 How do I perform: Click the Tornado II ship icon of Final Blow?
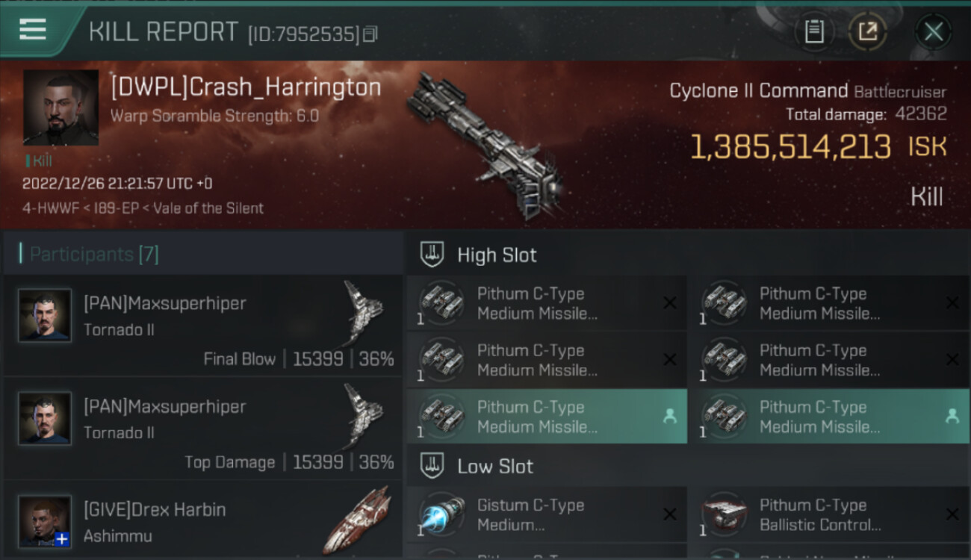(362, 314)
